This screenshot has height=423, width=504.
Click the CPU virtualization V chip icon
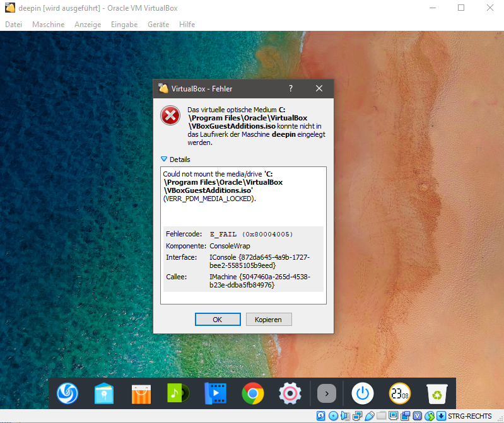pos(417,416)
